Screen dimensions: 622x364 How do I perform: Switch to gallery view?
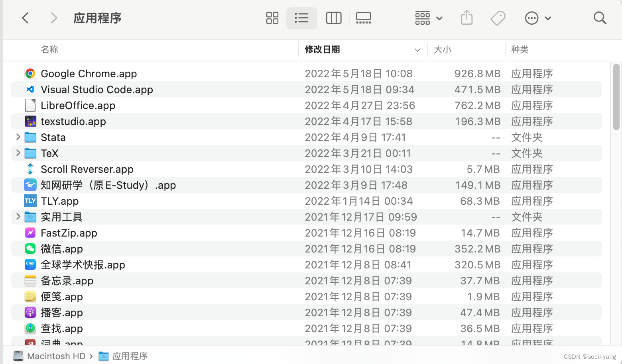pos(364,18)
